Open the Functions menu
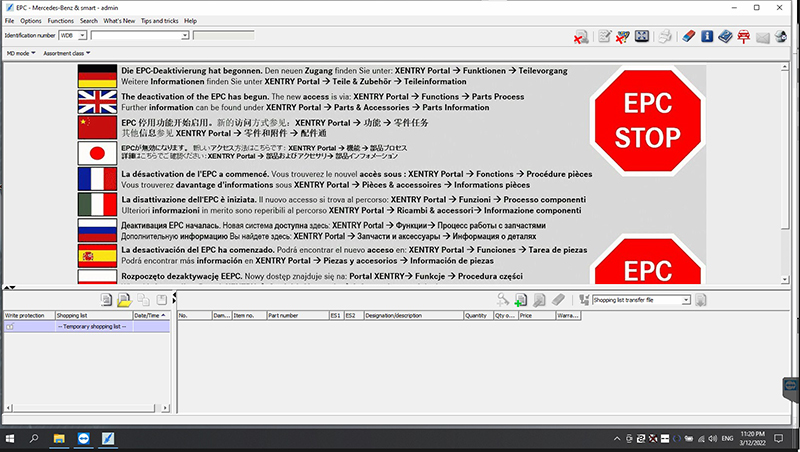Viewport: 800px width, 452px height. (x=61, y=21)
